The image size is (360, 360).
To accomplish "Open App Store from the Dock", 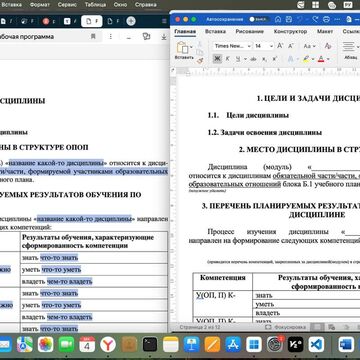I will (x=233, y=344).
